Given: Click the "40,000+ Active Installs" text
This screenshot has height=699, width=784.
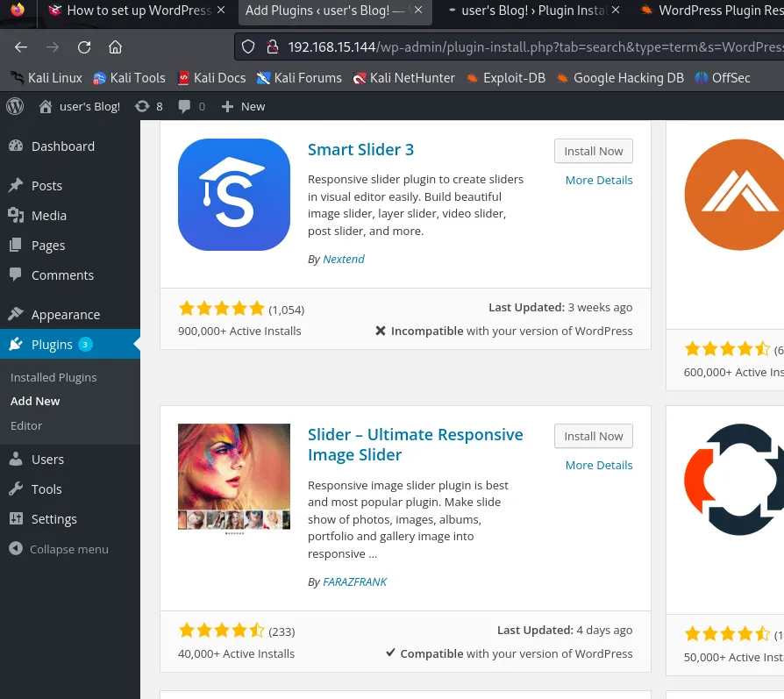Looking at the screenshot, I should click(236, 653).
